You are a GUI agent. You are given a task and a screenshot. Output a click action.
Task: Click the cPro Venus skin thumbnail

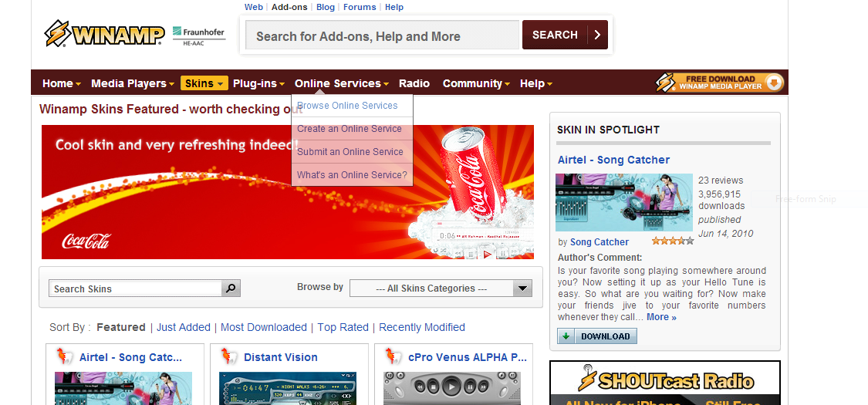coord(452,388)
